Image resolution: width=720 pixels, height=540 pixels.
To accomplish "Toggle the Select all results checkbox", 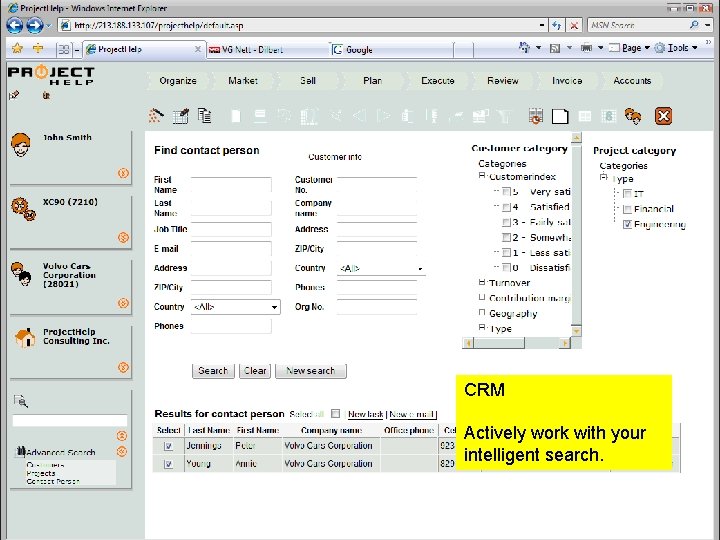I will click(336, 414).
